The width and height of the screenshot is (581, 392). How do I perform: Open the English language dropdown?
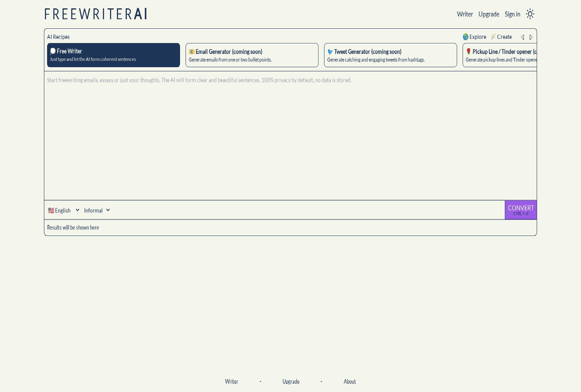click(64, 211)
